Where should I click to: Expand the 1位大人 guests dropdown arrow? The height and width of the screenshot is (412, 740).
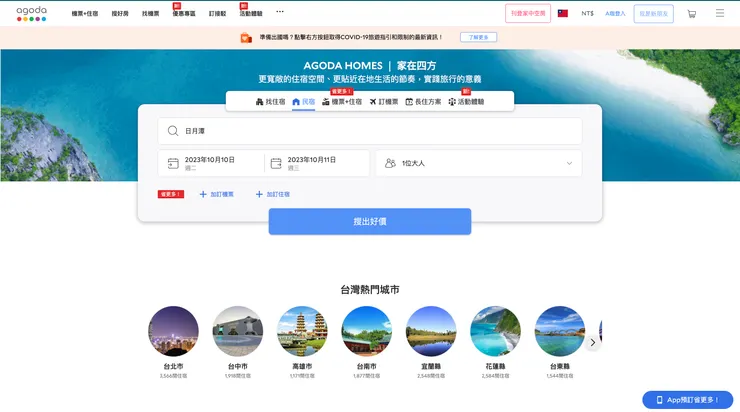click(569, 163)
